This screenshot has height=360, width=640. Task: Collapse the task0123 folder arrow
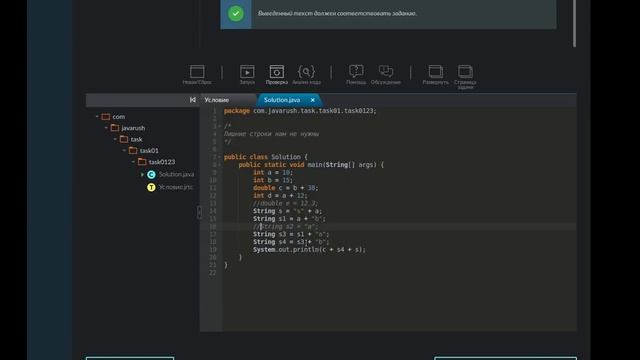[x=133, y=162]
